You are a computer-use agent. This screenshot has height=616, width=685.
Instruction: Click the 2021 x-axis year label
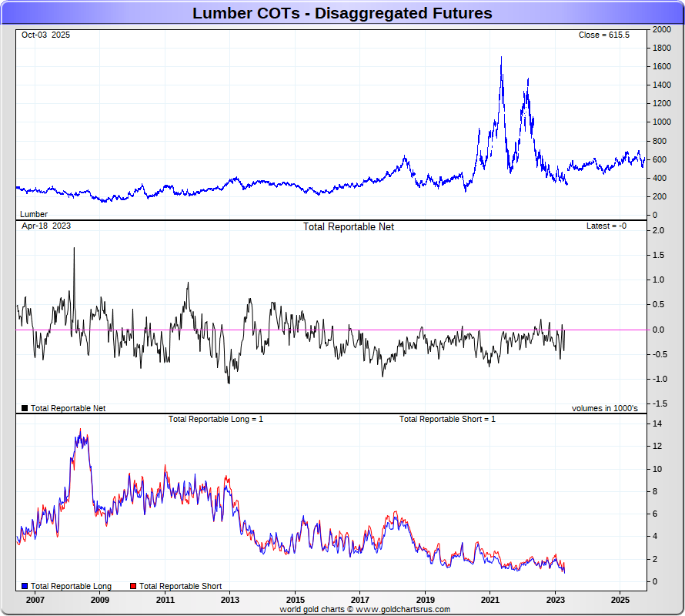point(490,600)
